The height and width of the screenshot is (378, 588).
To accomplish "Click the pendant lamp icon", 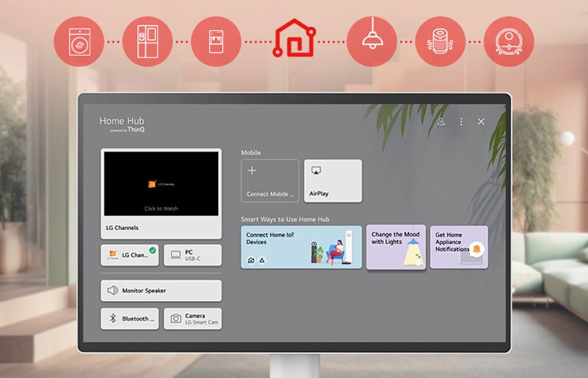I will pyautogui.click(x=371, y=41).
